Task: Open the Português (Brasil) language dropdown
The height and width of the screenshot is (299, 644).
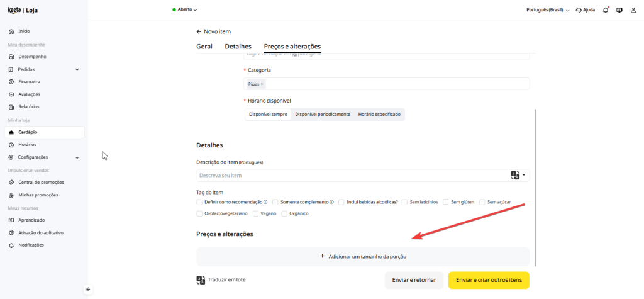Action: click(547, 10)
